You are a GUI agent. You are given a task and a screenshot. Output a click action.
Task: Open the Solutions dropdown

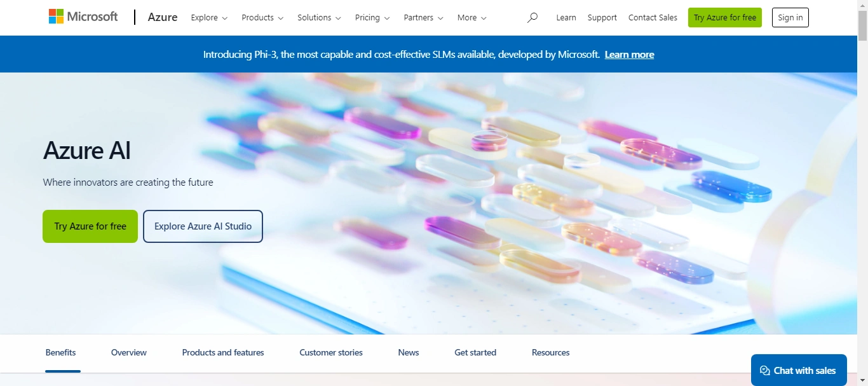click(319, 18)
